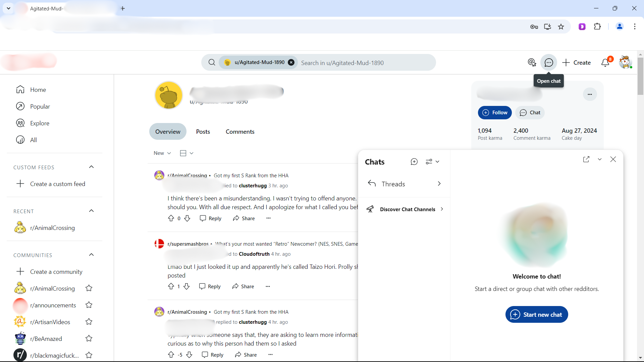Click Start new chat button
Screen dimensions: 644x362
pyautogui.click(x=536, y=315)
